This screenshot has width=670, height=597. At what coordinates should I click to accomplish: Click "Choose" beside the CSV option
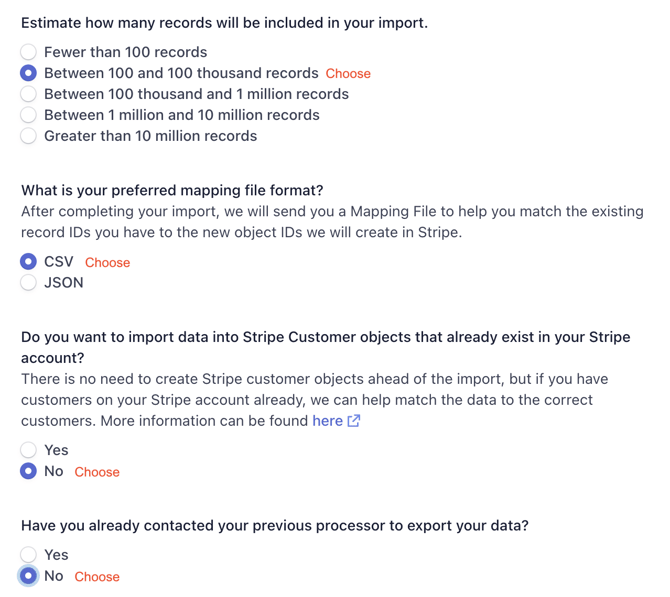pyautogui.click(x=107, y=263)
